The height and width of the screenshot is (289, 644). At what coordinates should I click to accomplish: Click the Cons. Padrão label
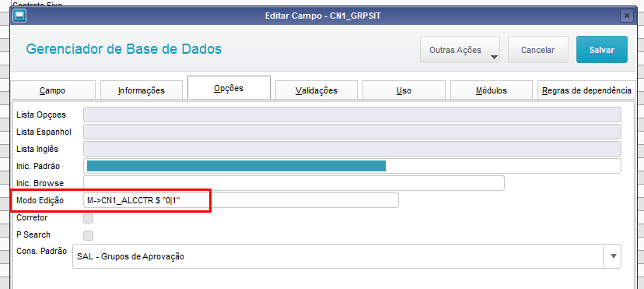[x=41, y=251]
